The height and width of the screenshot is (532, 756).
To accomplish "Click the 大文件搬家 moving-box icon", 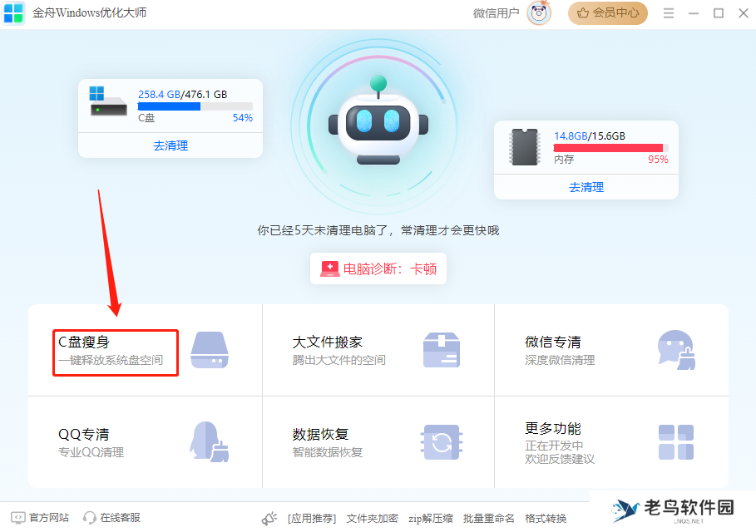I will point(442,350).
